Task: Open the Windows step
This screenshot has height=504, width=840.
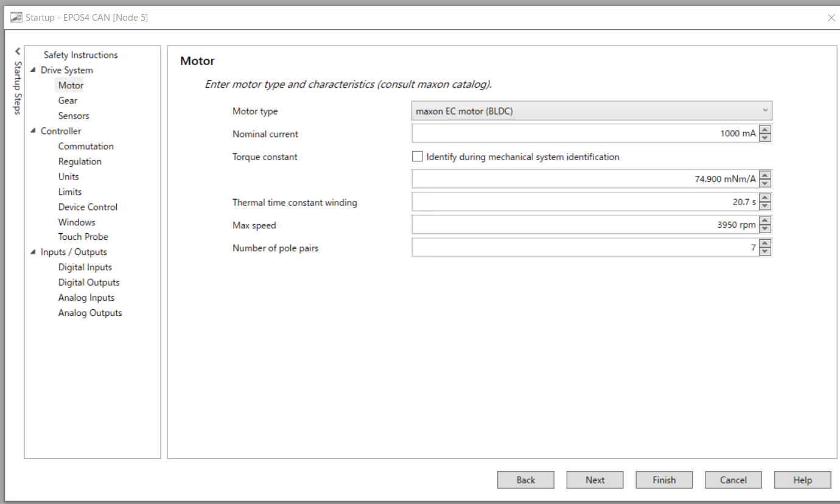Action: click(x=77, y=222)
